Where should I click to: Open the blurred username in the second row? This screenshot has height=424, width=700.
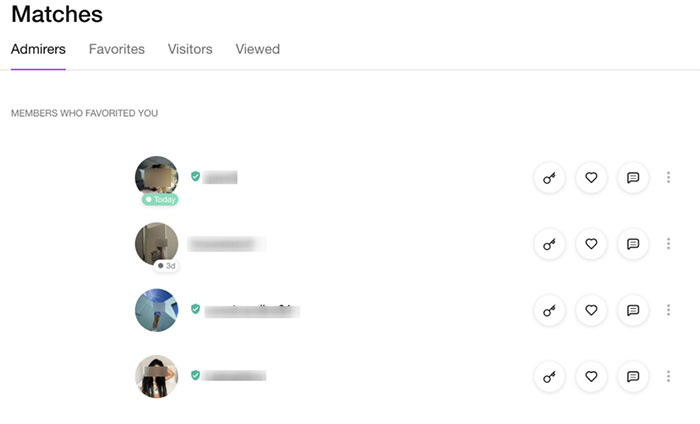click(x=226, y=243)
